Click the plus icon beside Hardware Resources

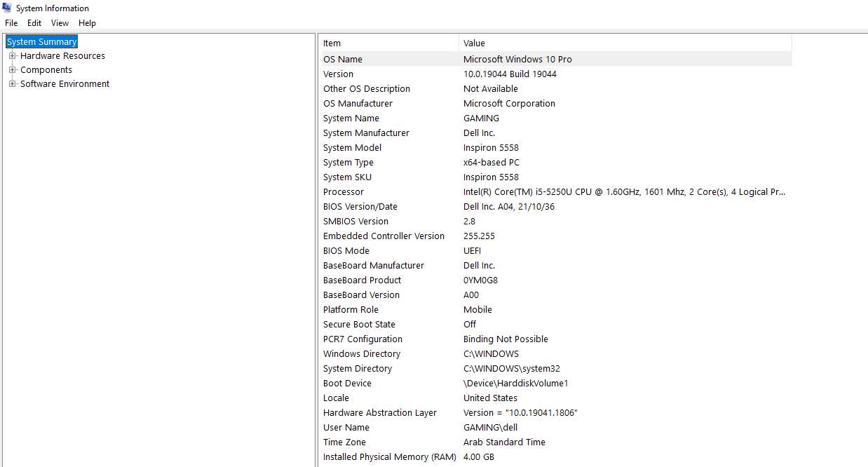(13, 55)
